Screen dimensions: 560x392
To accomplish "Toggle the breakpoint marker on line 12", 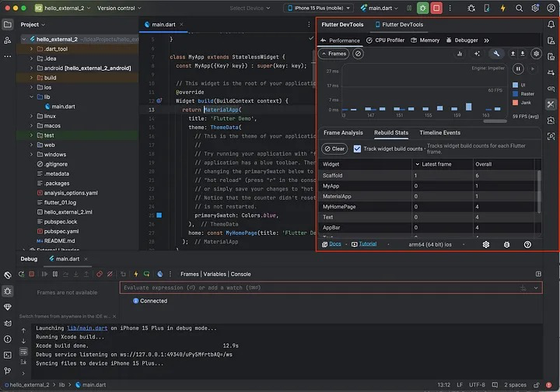I will 159,100.
